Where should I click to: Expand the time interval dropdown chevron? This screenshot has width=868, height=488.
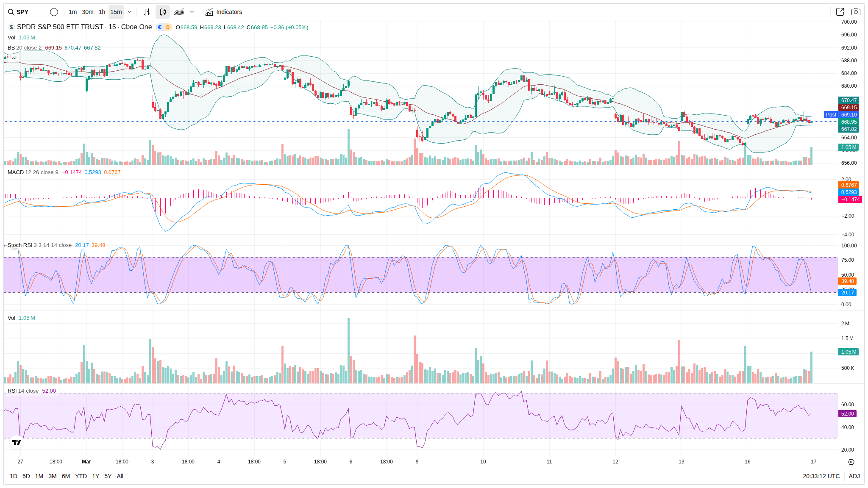click(130, 12)
